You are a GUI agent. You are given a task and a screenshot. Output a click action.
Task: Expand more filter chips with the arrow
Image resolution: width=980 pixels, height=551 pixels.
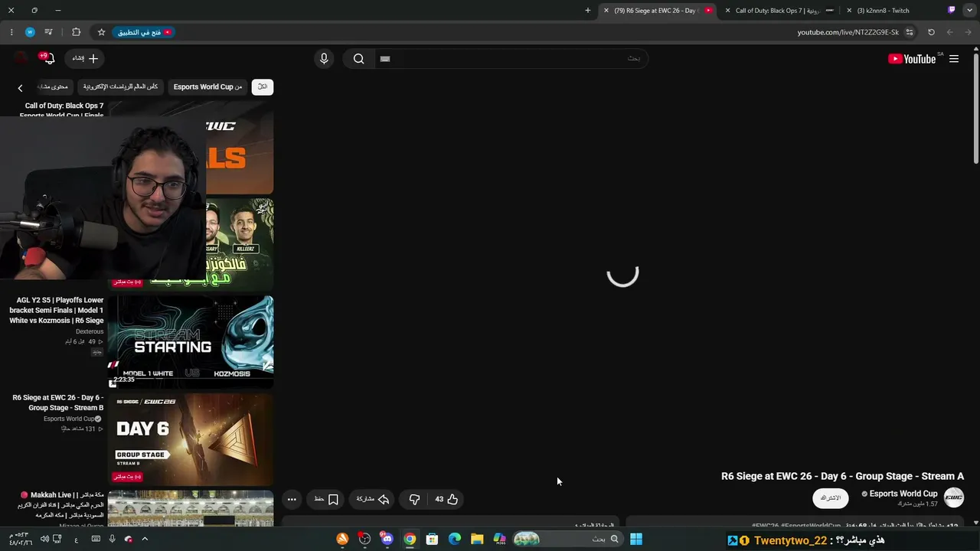point(20,88)
